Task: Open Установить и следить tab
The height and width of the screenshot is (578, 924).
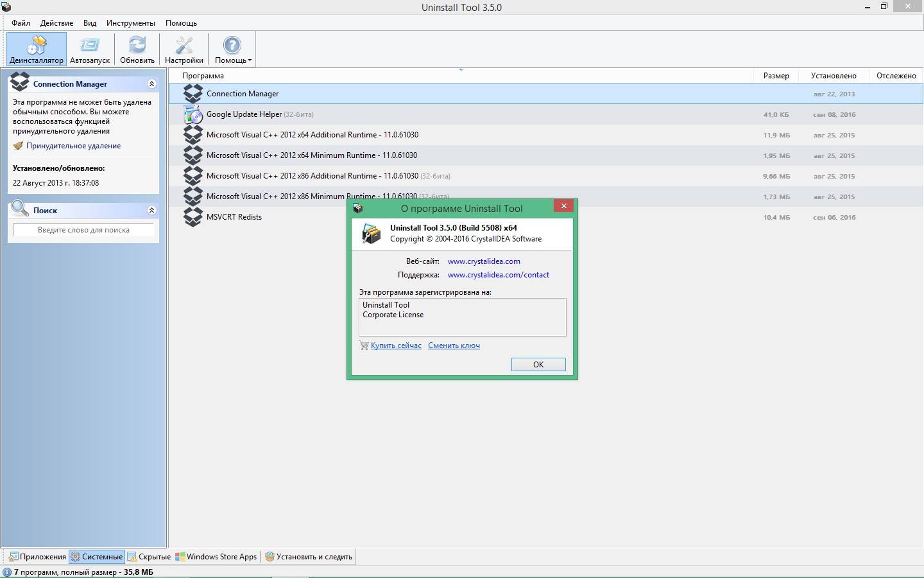Action: click(309, 557)
